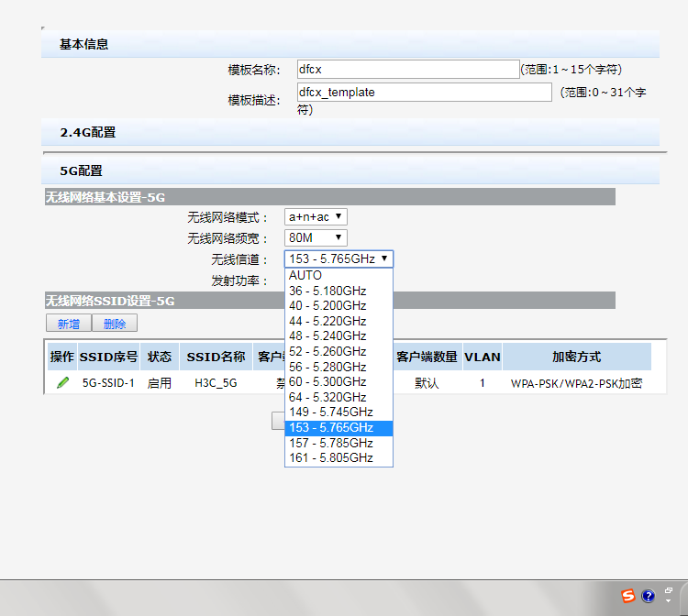Click the WPA-PSK/WPA2-PSK加密 cell
The height and width of the screenshot is (616, 688).
(x=577, y=383)
